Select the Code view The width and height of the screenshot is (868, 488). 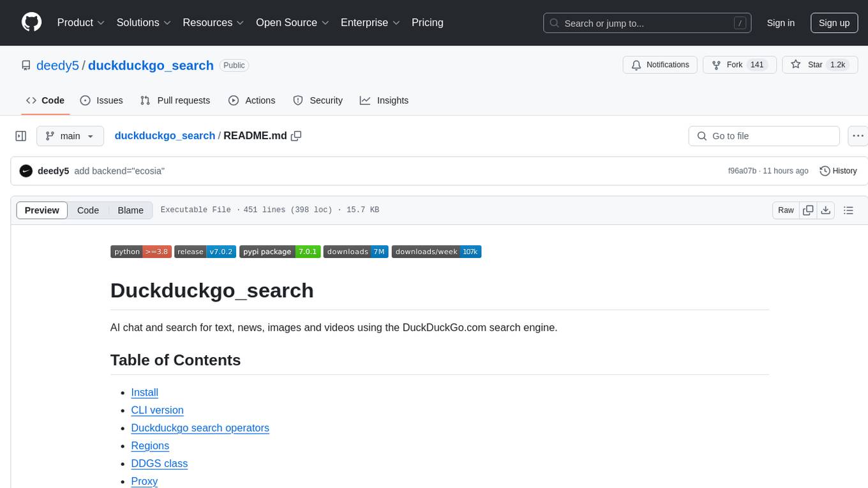(x=88, y=210)
